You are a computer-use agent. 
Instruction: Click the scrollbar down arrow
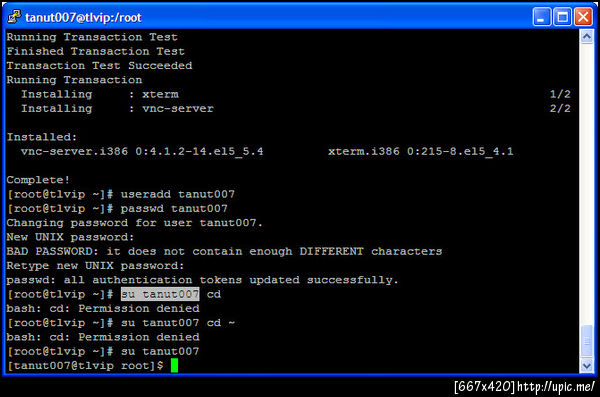click(x=587, y=366)
